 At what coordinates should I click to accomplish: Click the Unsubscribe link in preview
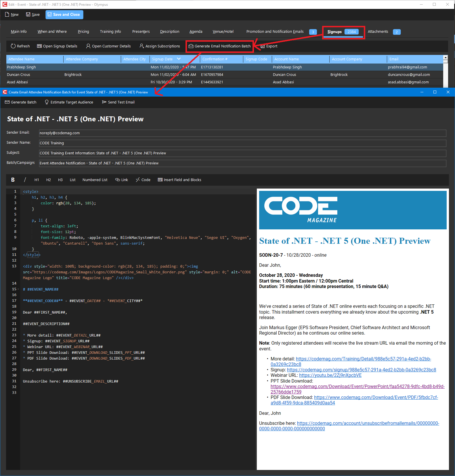click(349, 426)
